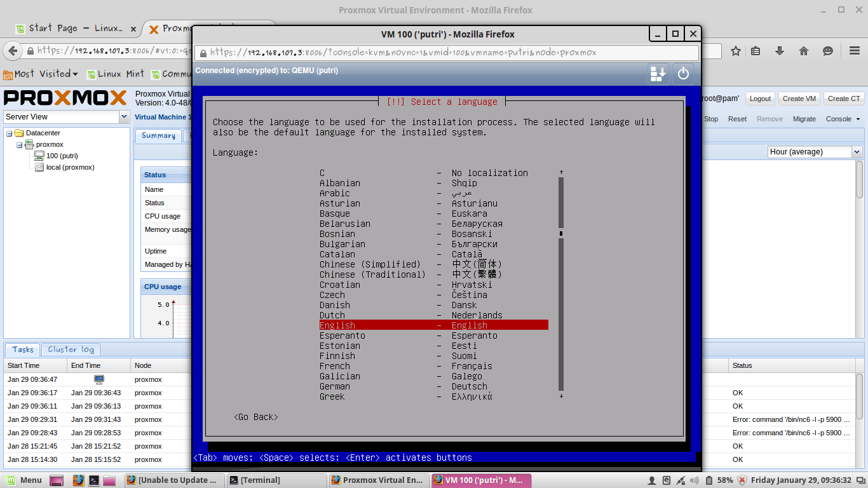Click the Start Time column header
Viewport: 868px width, 488px height.
(35, 365)
